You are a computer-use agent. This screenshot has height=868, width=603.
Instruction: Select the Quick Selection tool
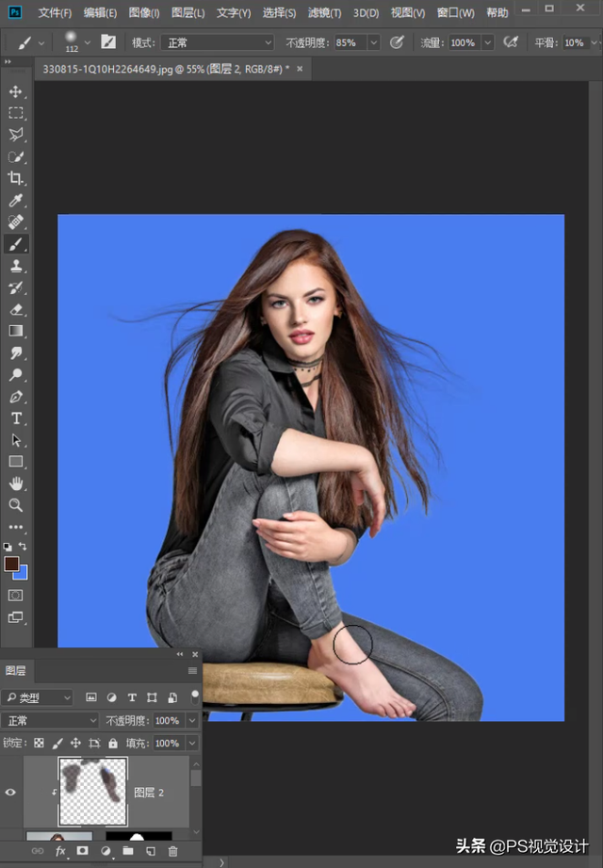15,156
